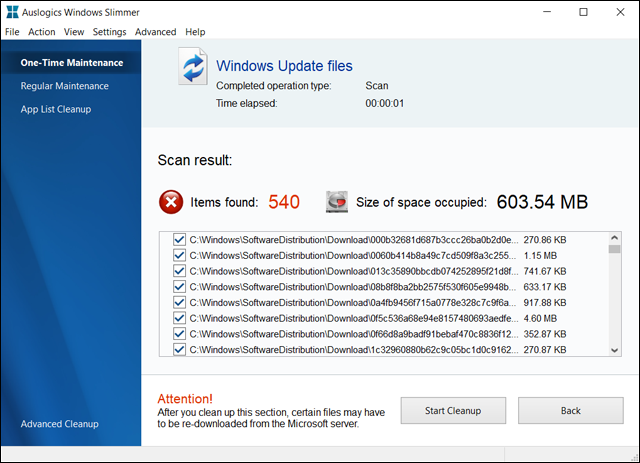
Task: Click the 00:00:01 time elapsed value
Action: 384,103
